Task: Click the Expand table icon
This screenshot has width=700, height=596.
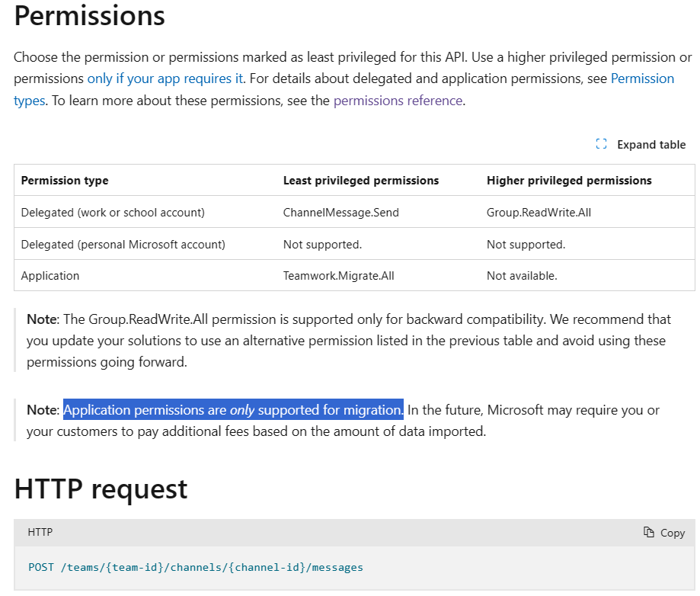Action: pos(601,143)
